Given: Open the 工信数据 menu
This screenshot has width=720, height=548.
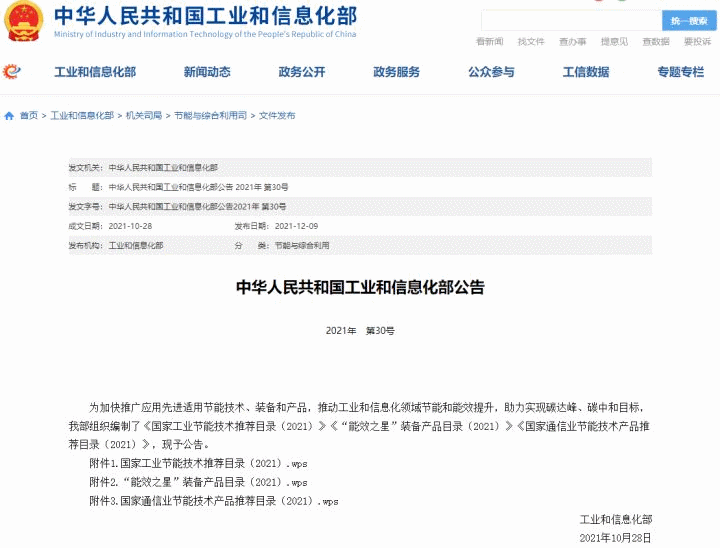Looking at the screenshot, I should 586,72.
